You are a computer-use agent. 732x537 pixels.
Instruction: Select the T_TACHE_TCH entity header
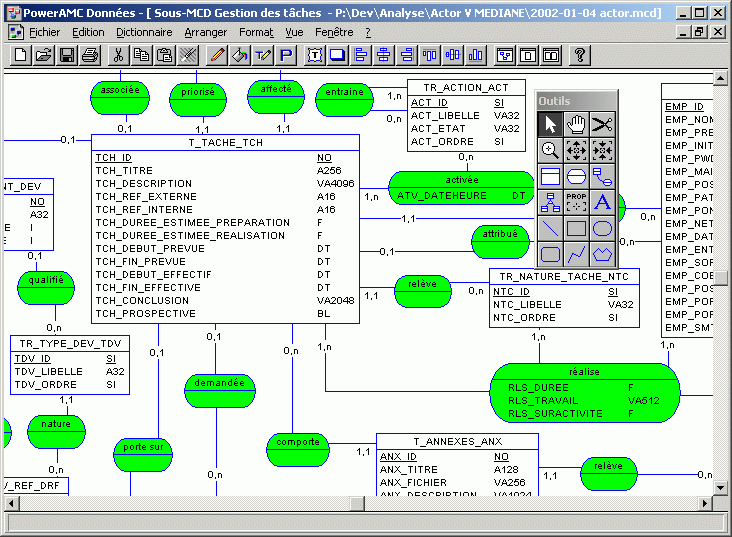(x=225, y=143)
